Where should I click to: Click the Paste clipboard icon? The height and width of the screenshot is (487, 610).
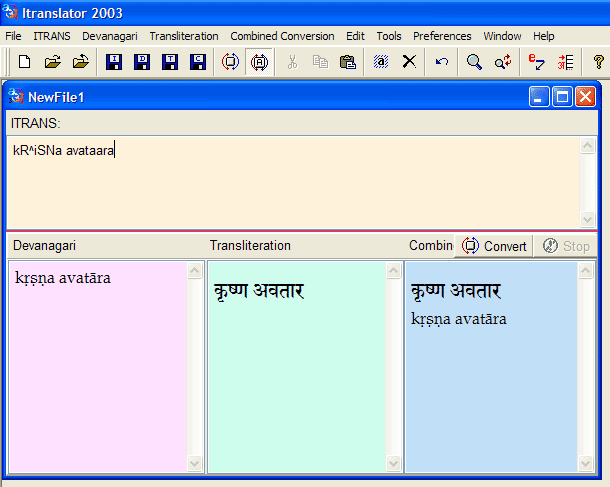pos(348,62)
